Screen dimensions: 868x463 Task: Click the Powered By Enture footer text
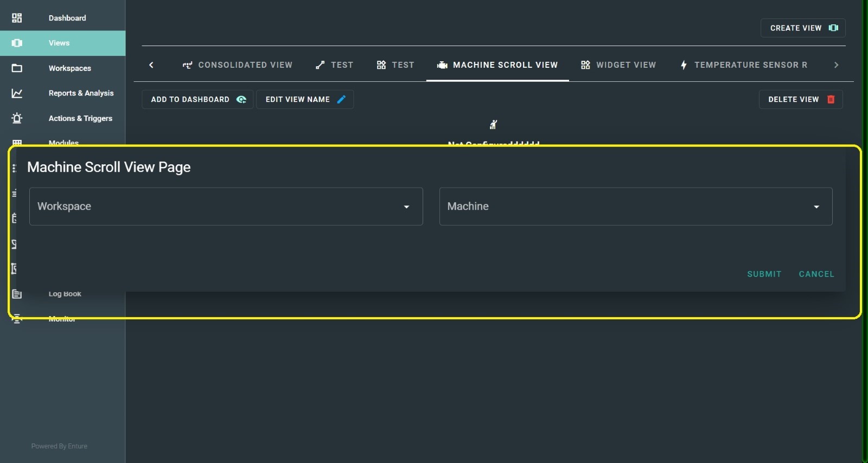(59, 446)
